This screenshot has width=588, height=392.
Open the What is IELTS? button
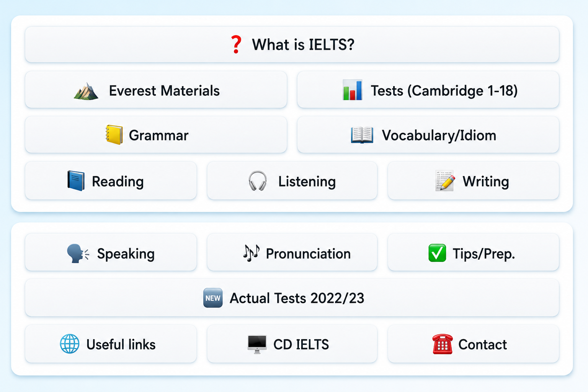[x=292, y=44]
